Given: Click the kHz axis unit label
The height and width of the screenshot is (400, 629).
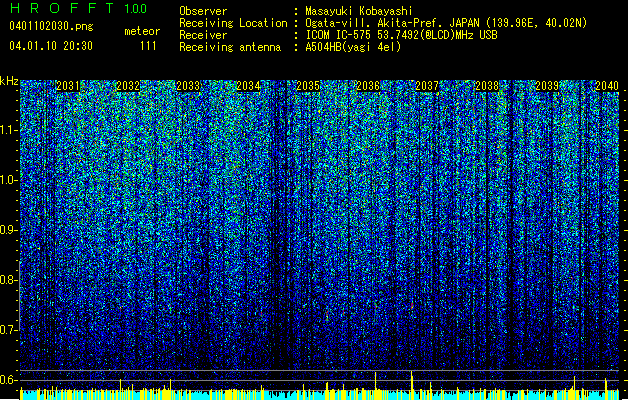Looking at the screenshot, I should 9,81.
